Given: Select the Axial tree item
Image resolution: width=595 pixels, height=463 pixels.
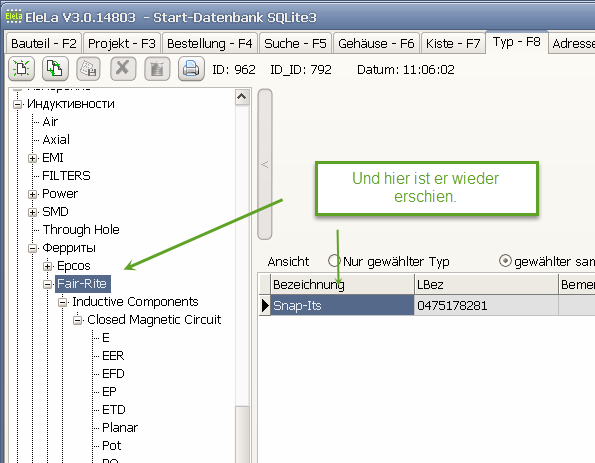Looking at the screenshot, I should [x=56, y=139].
